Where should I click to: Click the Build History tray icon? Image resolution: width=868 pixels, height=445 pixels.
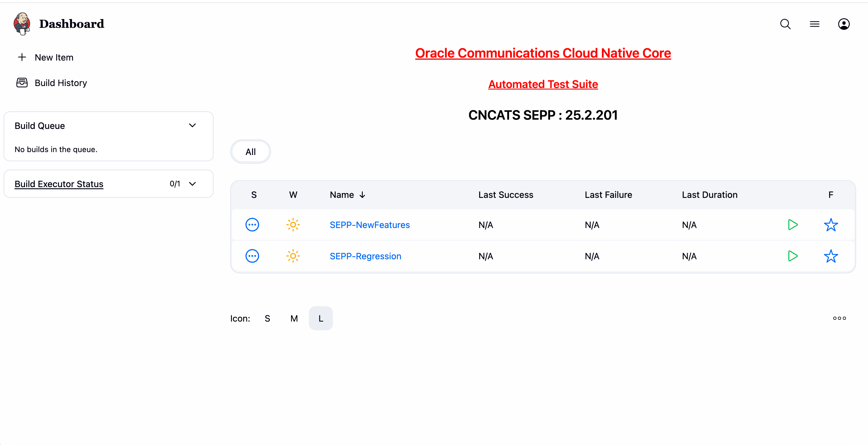click(x=22, y=83)
